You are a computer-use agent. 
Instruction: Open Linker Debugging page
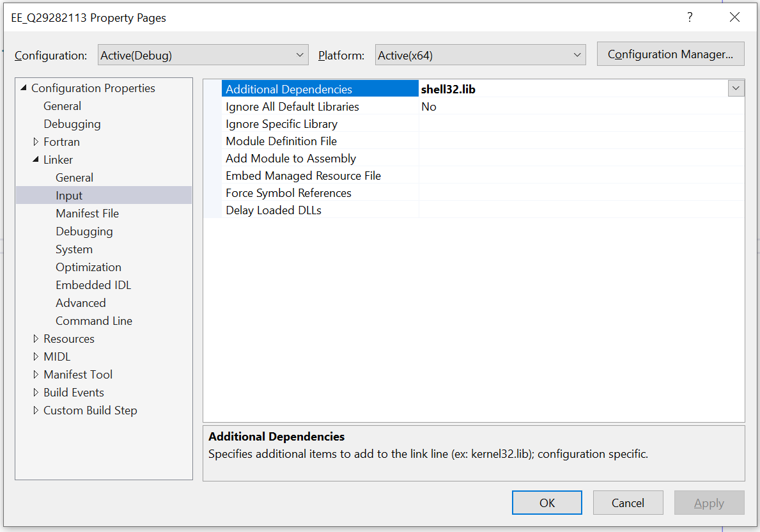click(84, 231)
